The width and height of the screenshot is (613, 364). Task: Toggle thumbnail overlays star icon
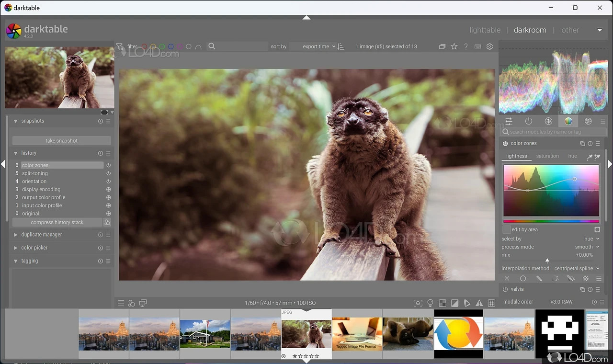click(x=454, y=46)
